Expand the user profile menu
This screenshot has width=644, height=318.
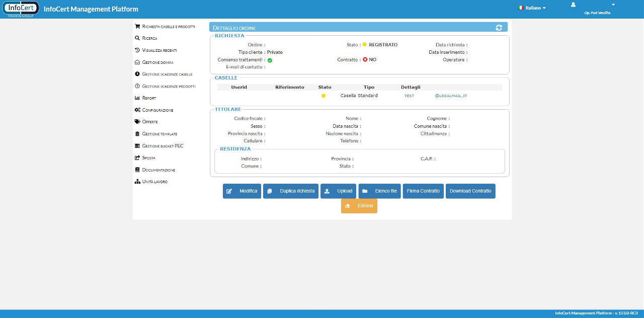click(x=573, y=5)
